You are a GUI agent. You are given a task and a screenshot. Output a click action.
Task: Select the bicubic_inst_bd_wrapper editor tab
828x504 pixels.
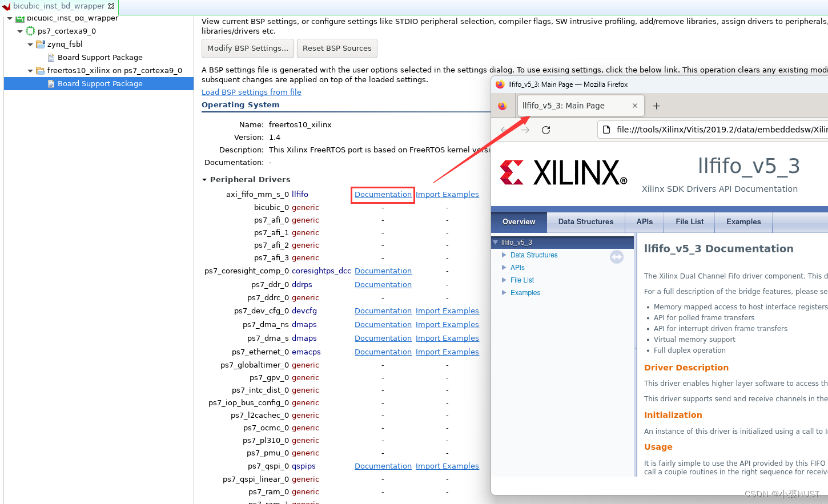59,6
